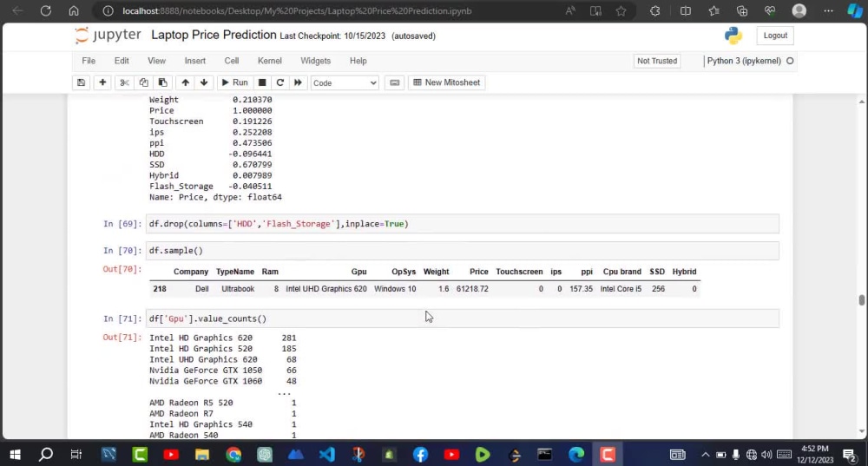Save the notebook with the save icon
This screenshot has width=868, height=466.
click(x=81, y=82)
